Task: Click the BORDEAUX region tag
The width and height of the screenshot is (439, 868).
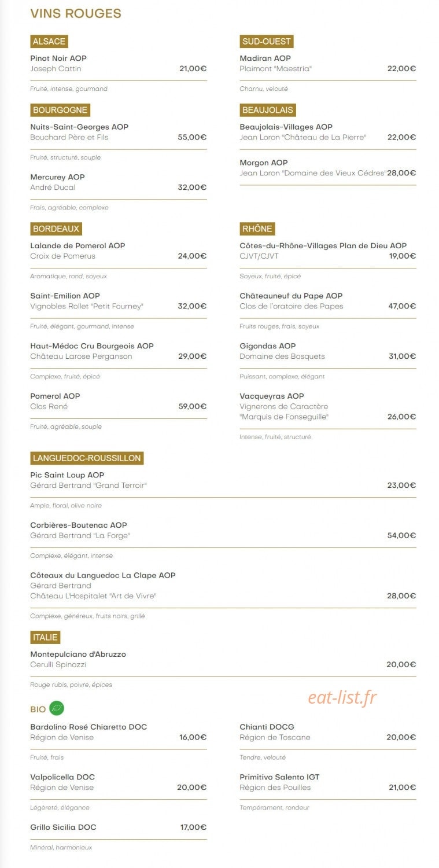Action: coord(56,229)
